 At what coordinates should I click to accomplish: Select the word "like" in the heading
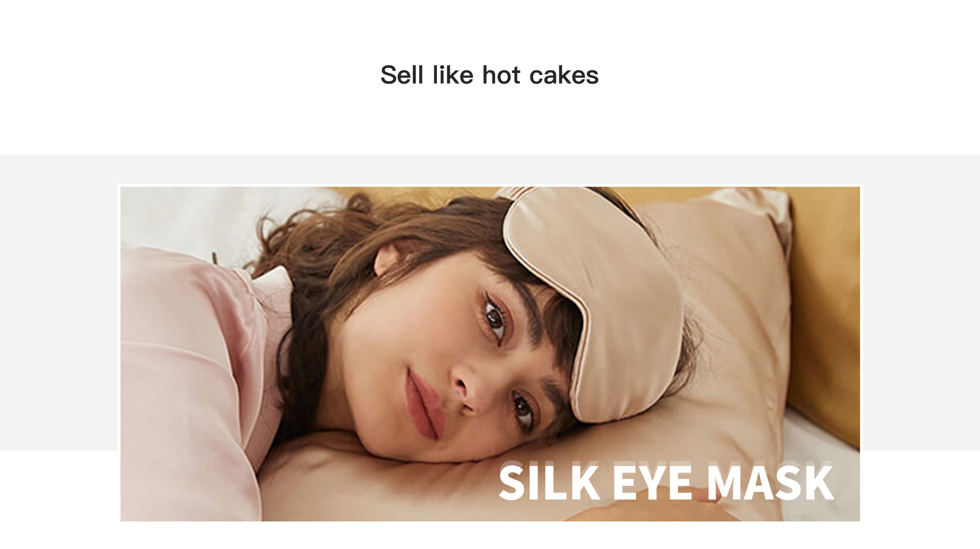click(453, 75)
